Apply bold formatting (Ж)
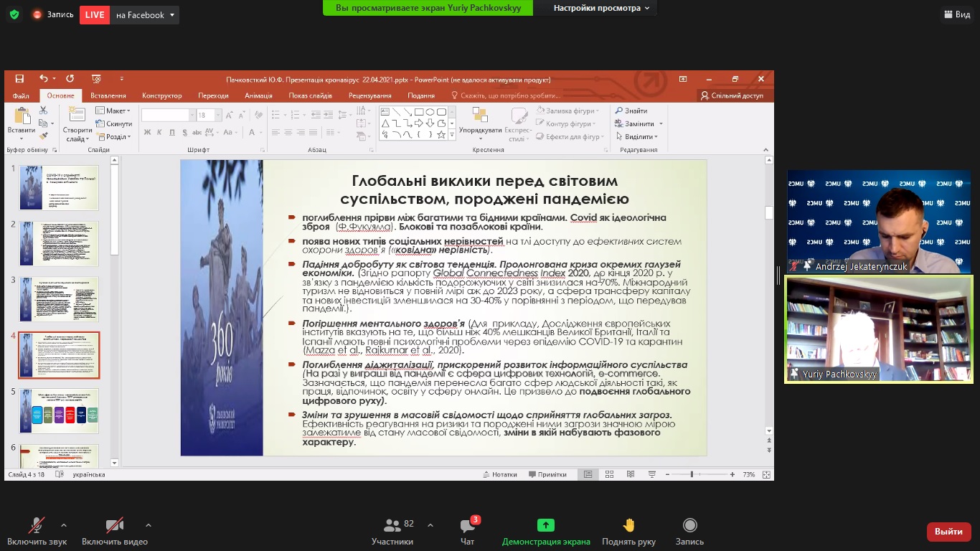 pos(147,132)
